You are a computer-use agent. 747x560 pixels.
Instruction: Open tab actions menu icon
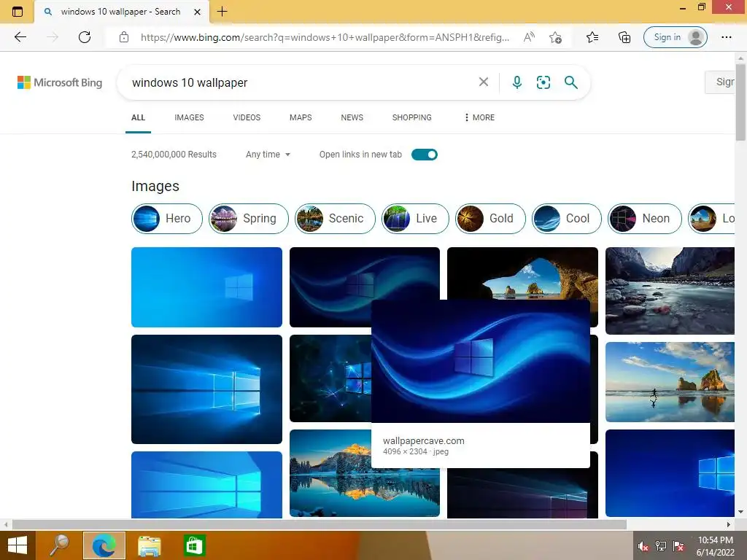coord(18,12)
